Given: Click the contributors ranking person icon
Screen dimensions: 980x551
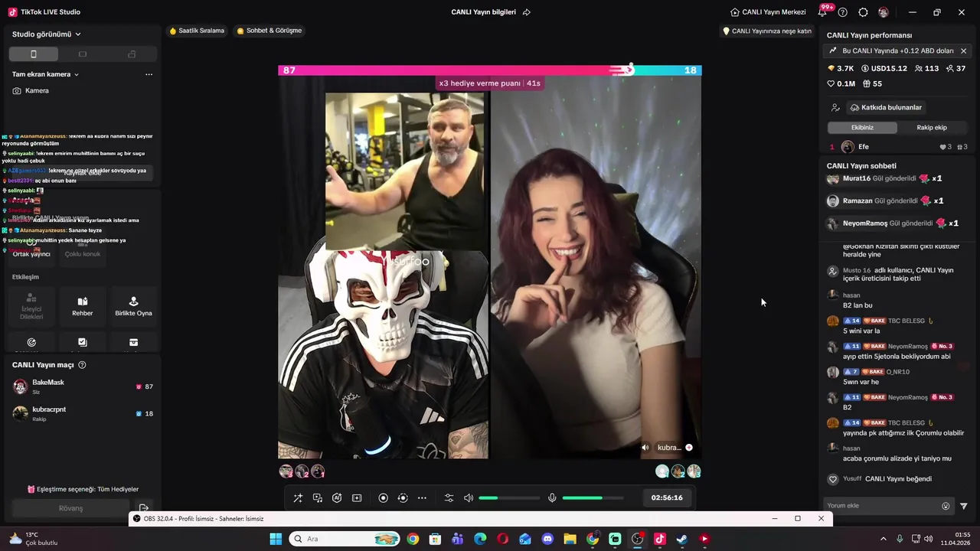Looking at the screenshot, I should click(835, 108).
